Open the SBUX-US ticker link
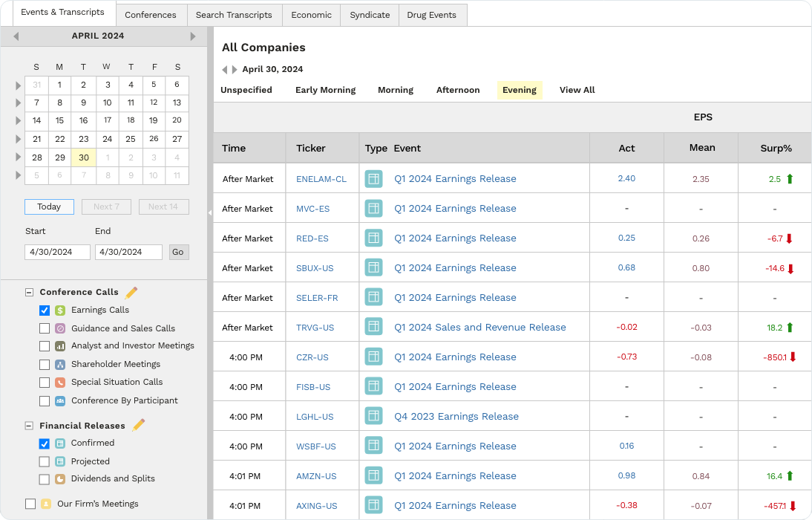This screenshot has height=520, width=812. point(315,269)
